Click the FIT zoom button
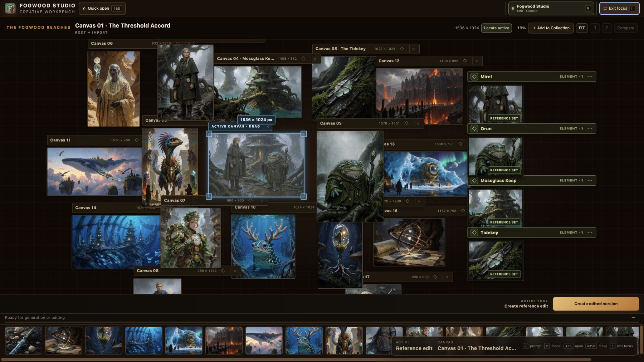Screen dimensions: 644x362 pos(582,28)
